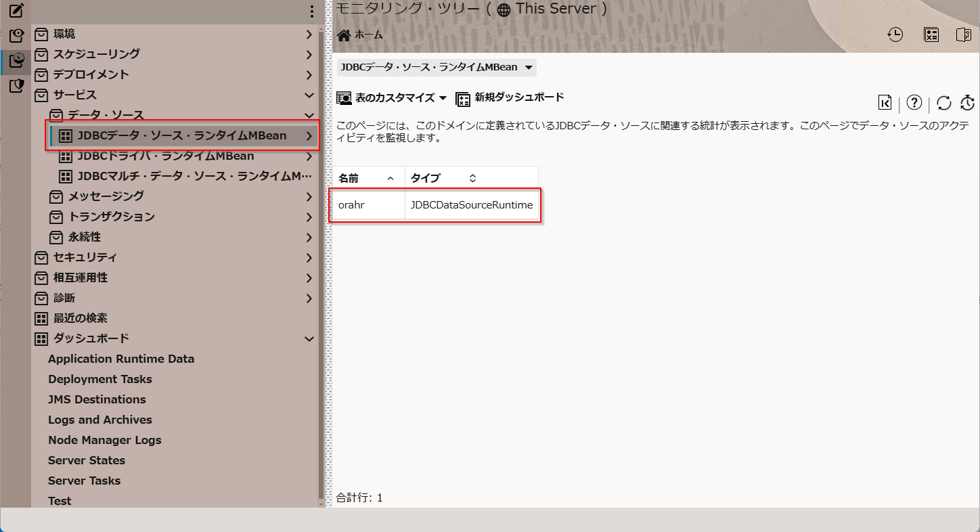Click the 新規ダッシュボード button

coord(510,98)
